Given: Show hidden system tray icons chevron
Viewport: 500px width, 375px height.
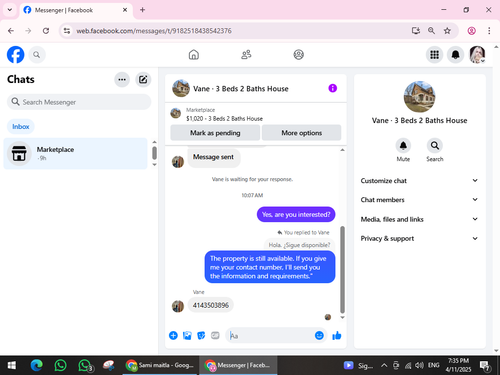Looking at the screenshot, I should point(384,365).
